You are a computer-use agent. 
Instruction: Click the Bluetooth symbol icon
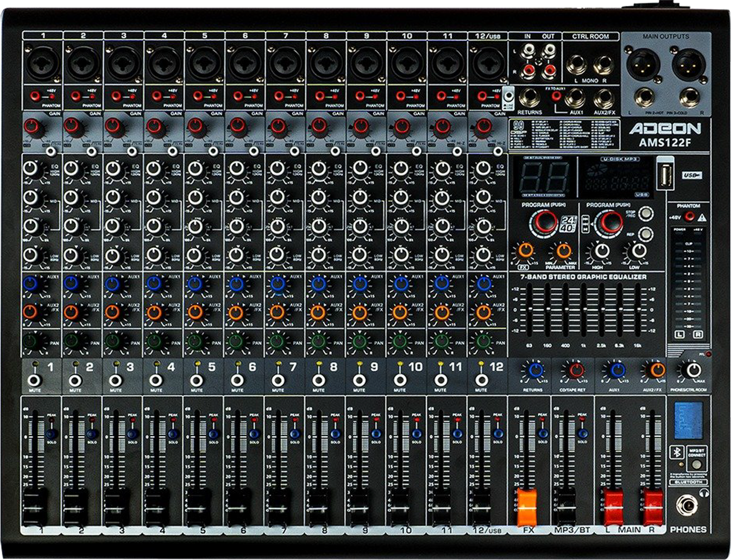point(677,453)
